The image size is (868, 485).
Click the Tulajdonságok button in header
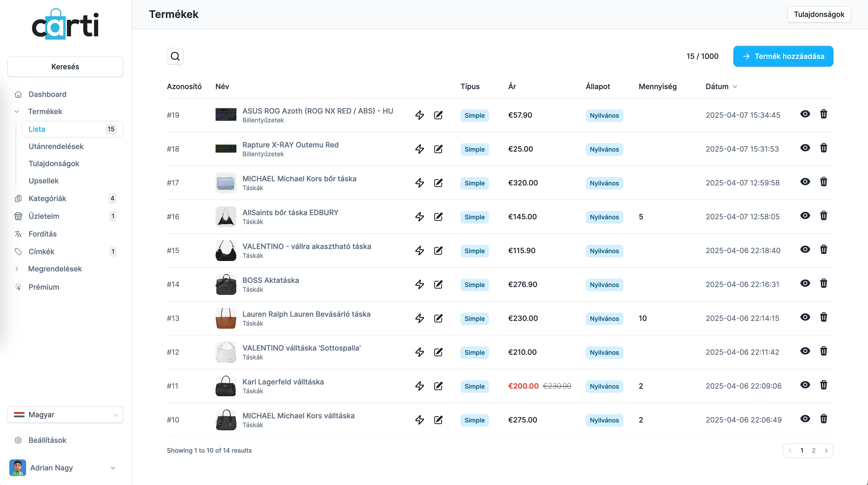pyautogui.click(x=819, y=15)
